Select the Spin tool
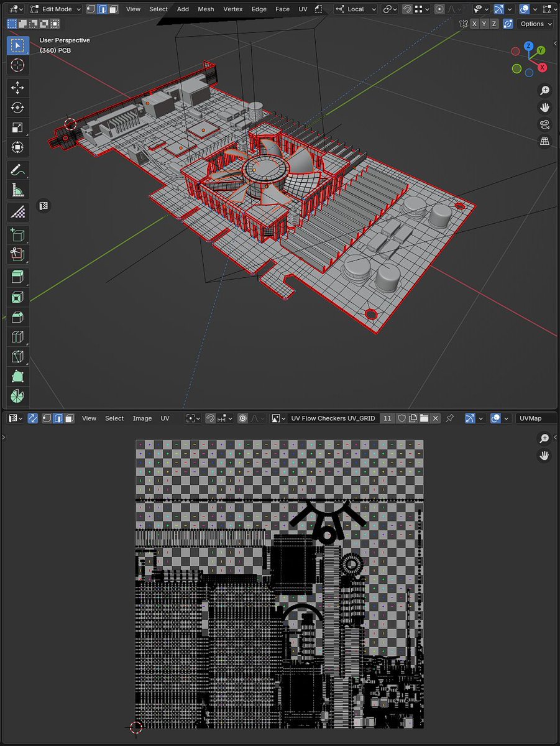The image size is (560, 746). pyautogui.click(x=17, y=396)
